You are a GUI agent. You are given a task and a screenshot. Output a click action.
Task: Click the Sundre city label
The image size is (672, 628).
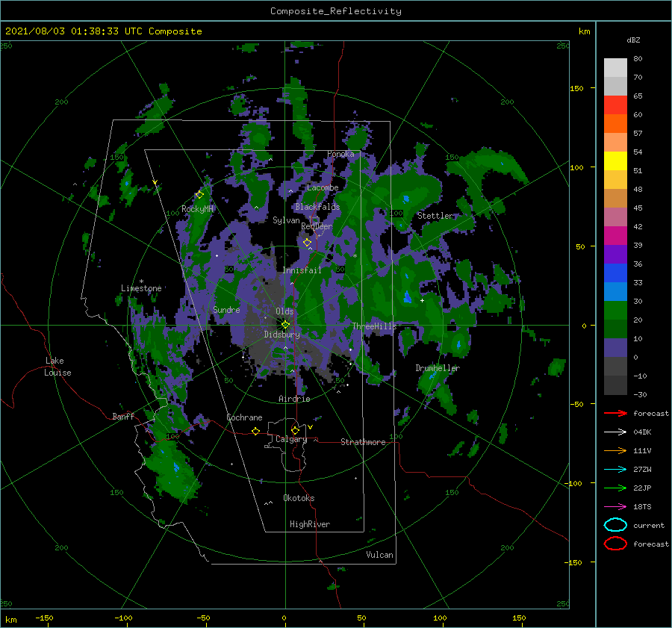(x=227, y=309)
